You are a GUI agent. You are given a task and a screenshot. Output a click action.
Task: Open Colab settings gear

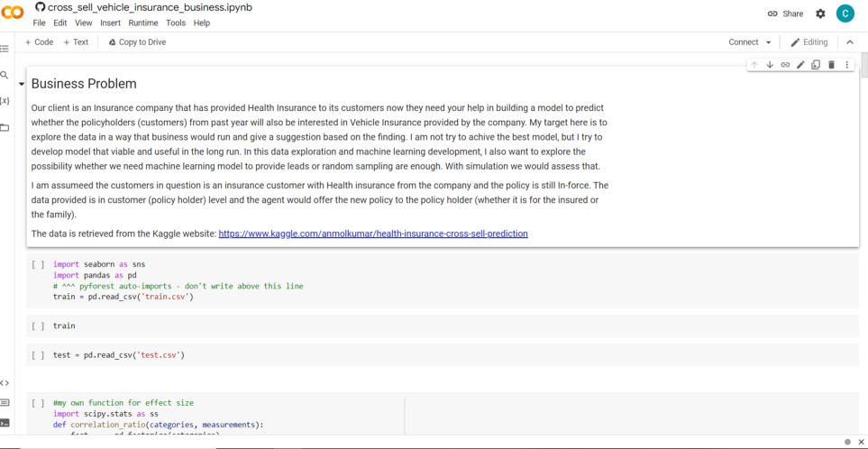pyautogui.click(x=820, y=14)
